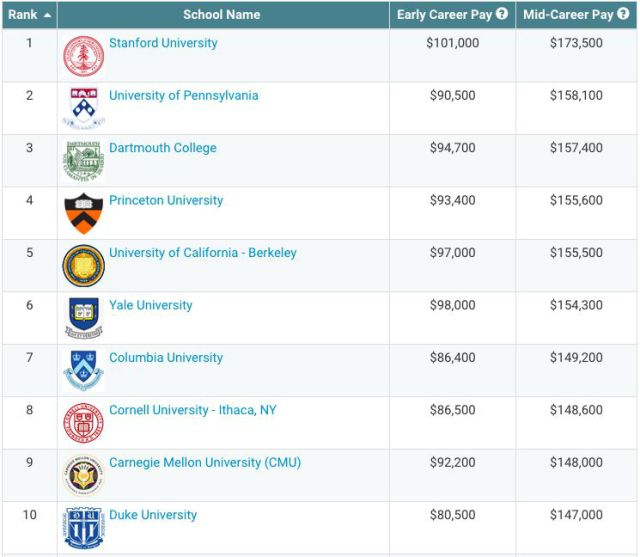Image resolution: width=640 pixels, height=557 pixels.
Task: Click the Duke University blue crest
Action: click(x=84, y=528)
